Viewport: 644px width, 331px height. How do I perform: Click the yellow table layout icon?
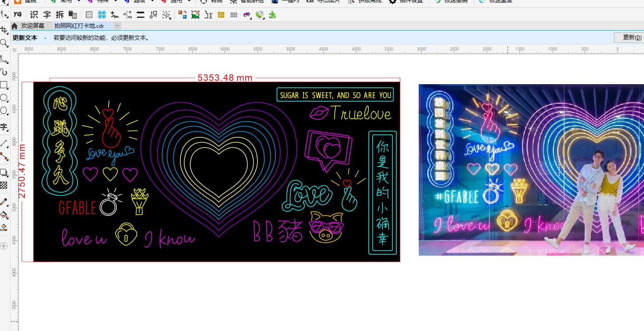[x=221, y=15]
